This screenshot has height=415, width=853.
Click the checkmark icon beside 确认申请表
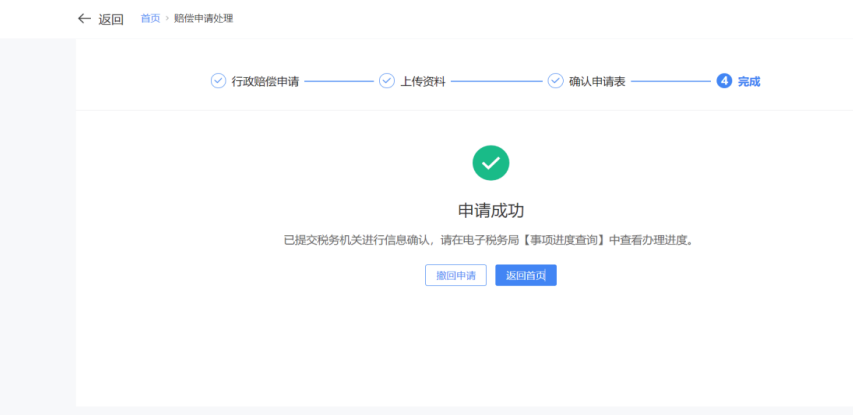point(555,81)
